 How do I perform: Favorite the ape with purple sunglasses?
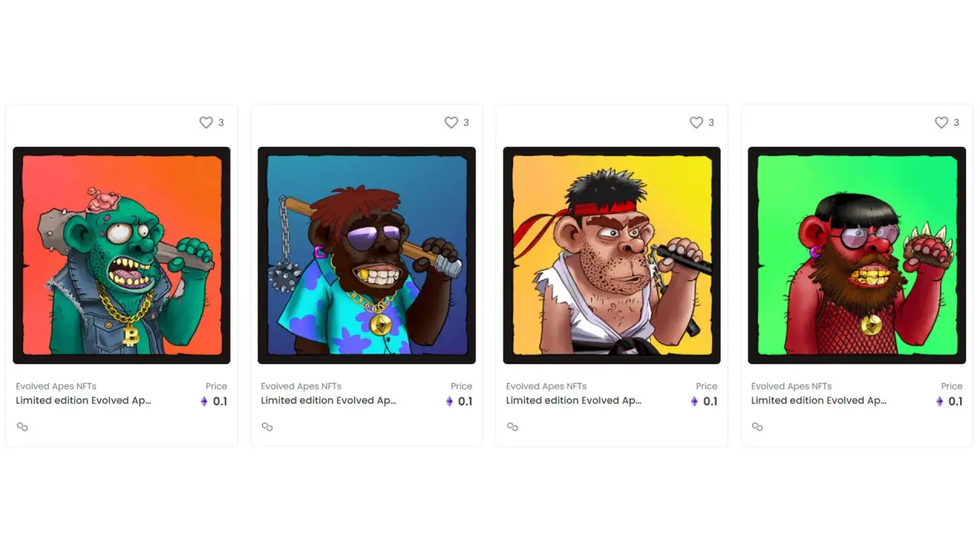click(451, 122)
